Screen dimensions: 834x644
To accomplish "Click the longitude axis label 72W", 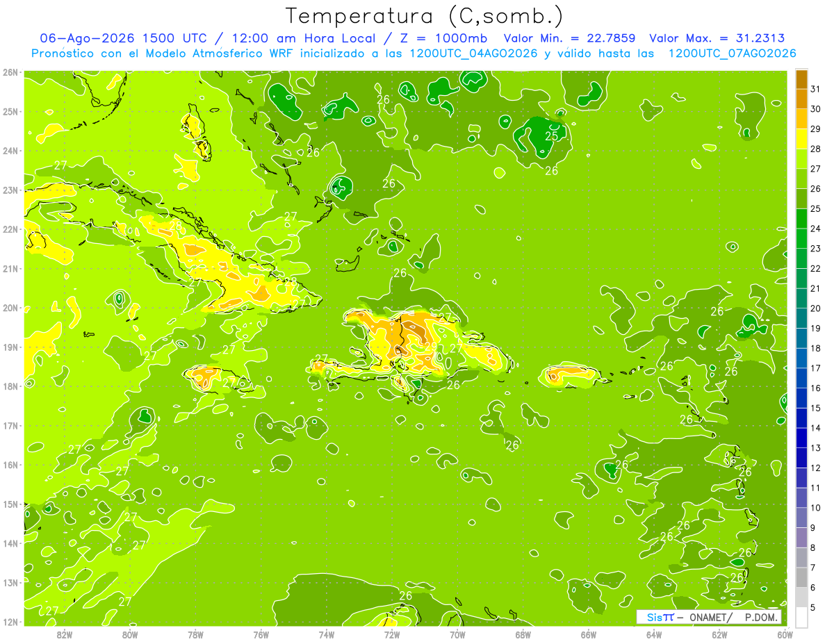I will click(391, 635).
